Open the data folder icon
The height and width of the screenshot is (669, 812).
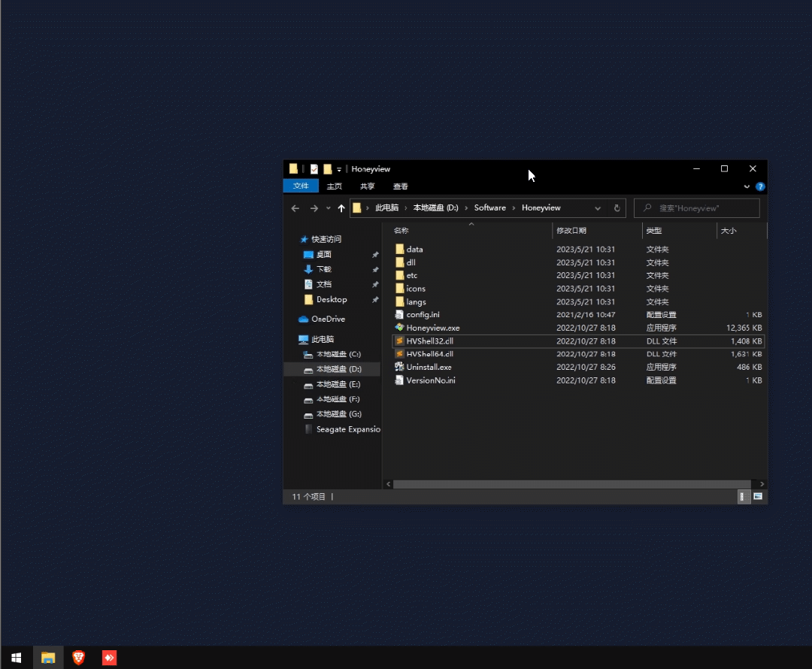(x=399, y=249)
